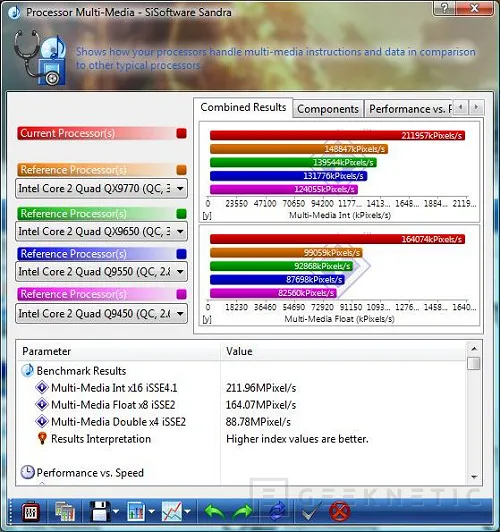The image size is (500, 532).
Task: Click the Higher index values are better text
Action: point(297,439)
